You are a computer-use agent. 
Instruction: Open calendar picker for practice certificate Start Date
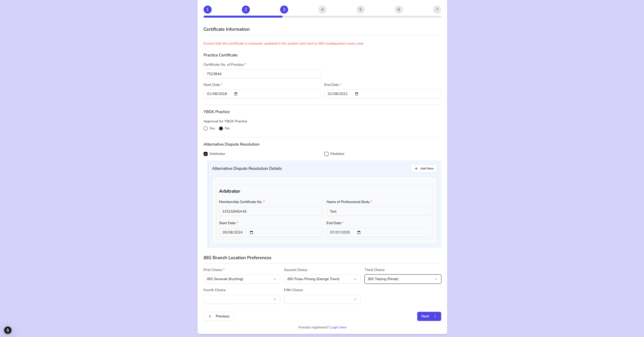tap(236, 94)
